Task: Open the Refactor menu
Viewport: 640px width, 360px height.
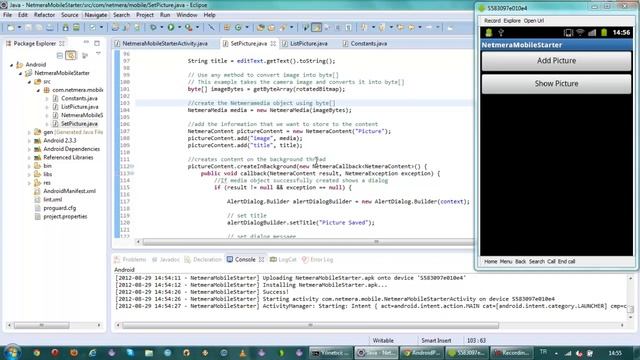Action: point(44,15)
